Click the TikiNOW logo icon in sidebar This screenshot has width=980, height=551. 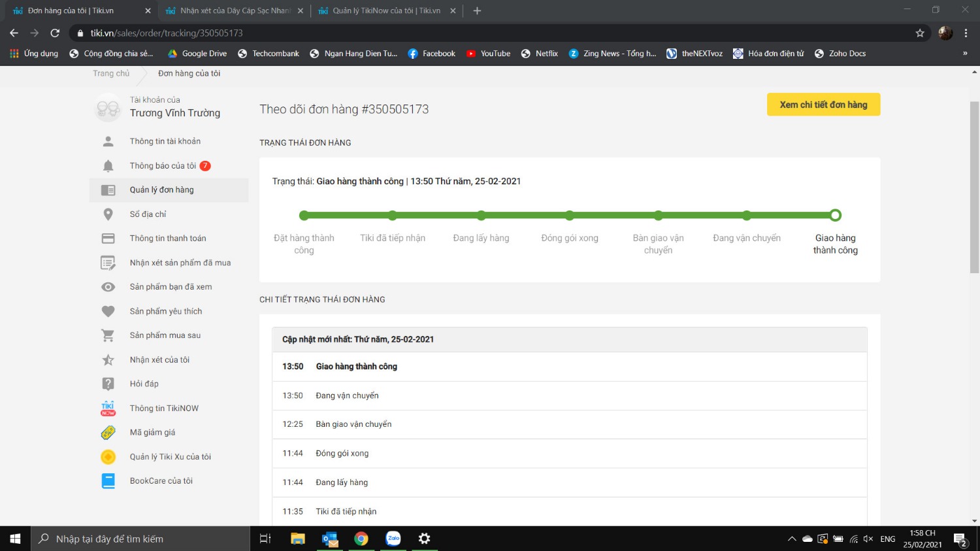point(108,409)
